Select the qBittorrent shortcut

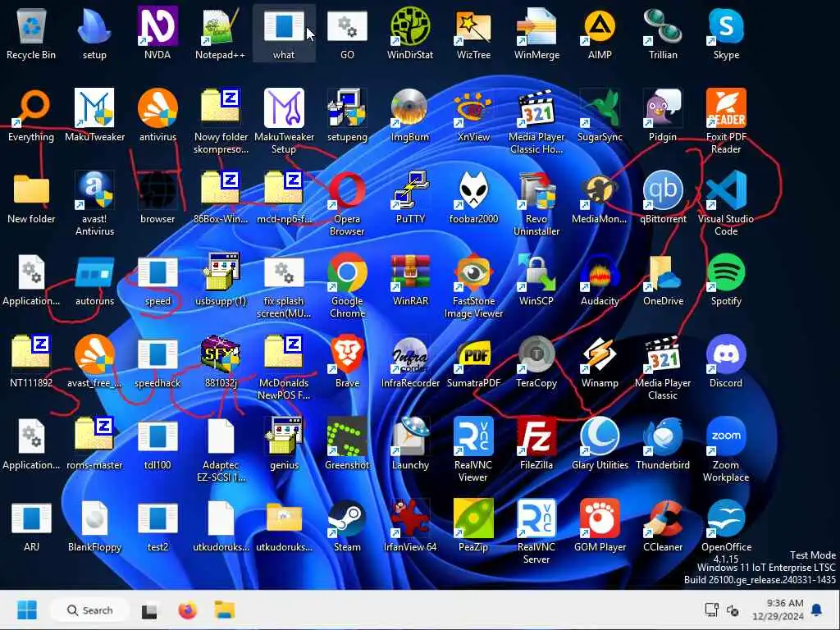[x=663, y=190]
